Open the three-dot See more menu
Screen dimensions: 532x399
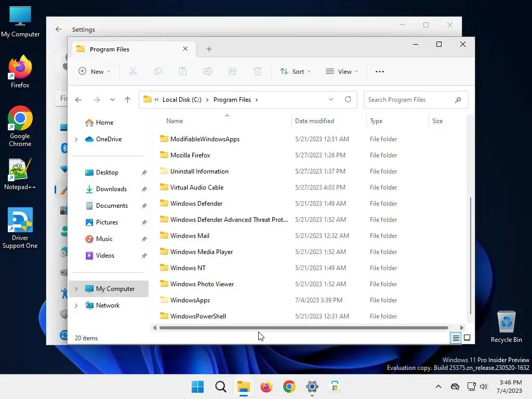(380, 72)
